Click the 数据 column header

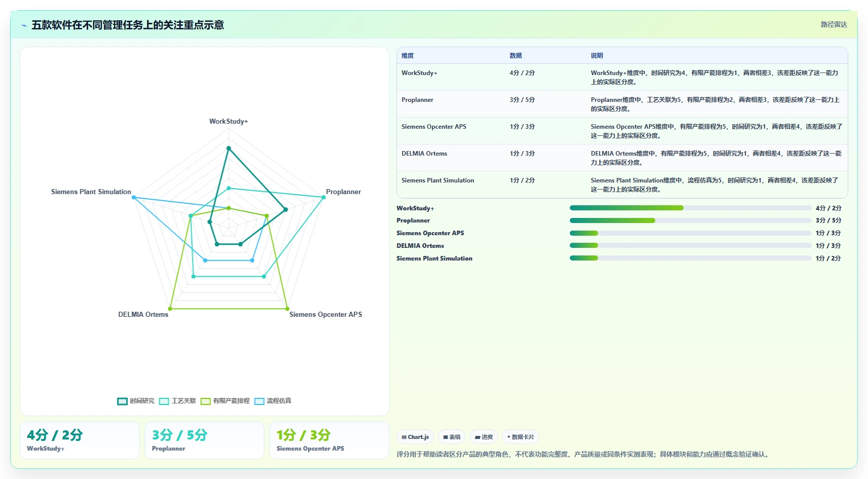tap(516, 56)
